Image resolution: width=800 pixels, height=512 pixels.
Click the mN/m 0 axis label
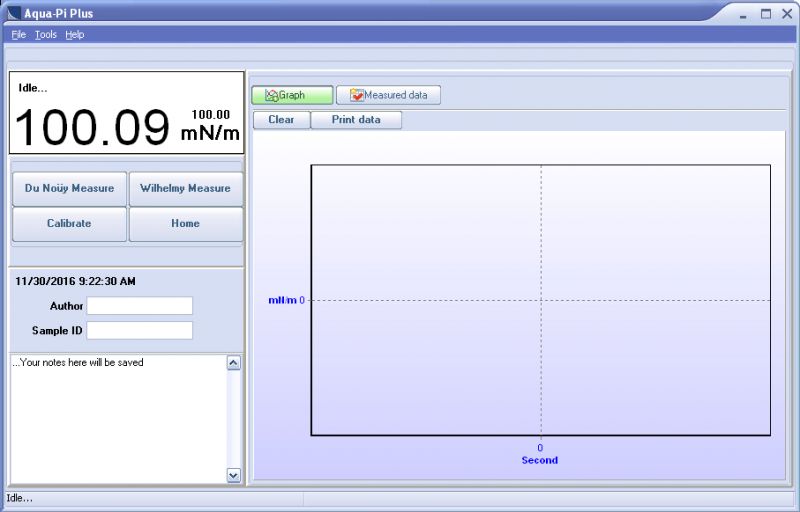[x=286, y=300]
